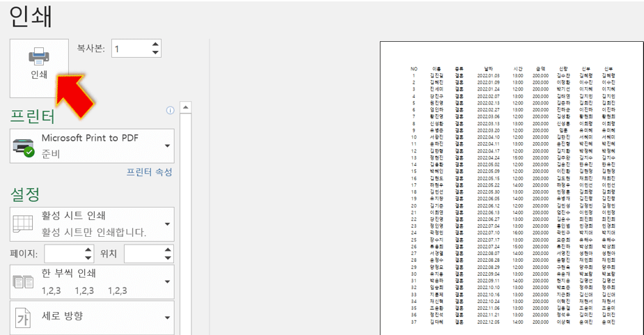Decrease copies with the down spinner arrow
Screen dimensions: 644x335
[x=155, y=53]
